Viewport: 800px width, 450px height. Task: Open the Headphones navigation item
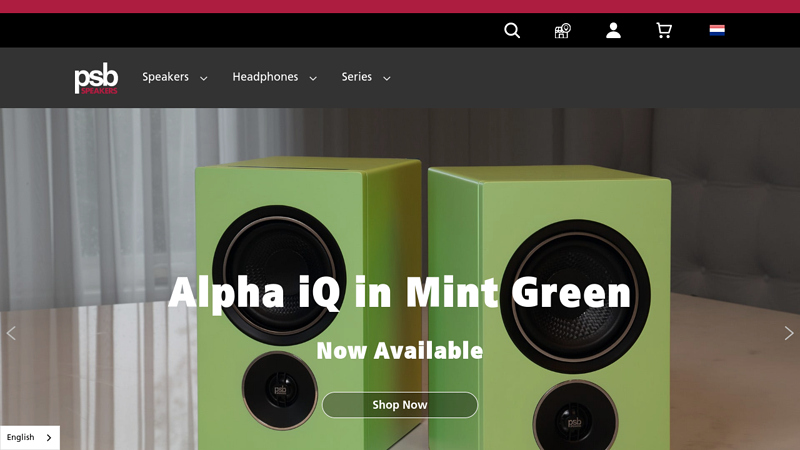click(265, 77)
